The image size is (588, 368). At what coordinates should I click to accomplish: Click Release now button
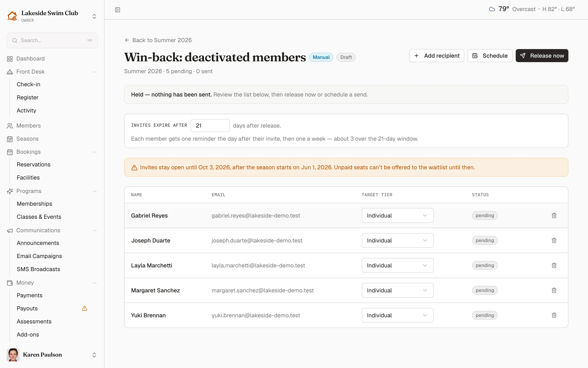542,56
